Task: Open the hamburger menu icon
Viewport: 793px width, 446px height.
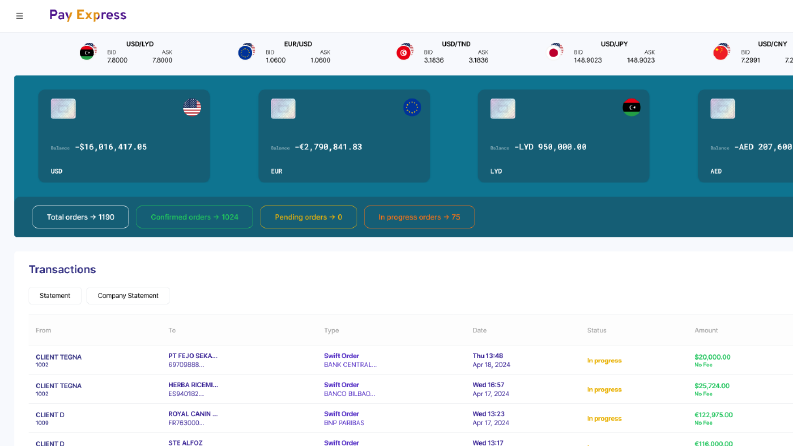Action: pyautogui.click(x=19, y=16)
